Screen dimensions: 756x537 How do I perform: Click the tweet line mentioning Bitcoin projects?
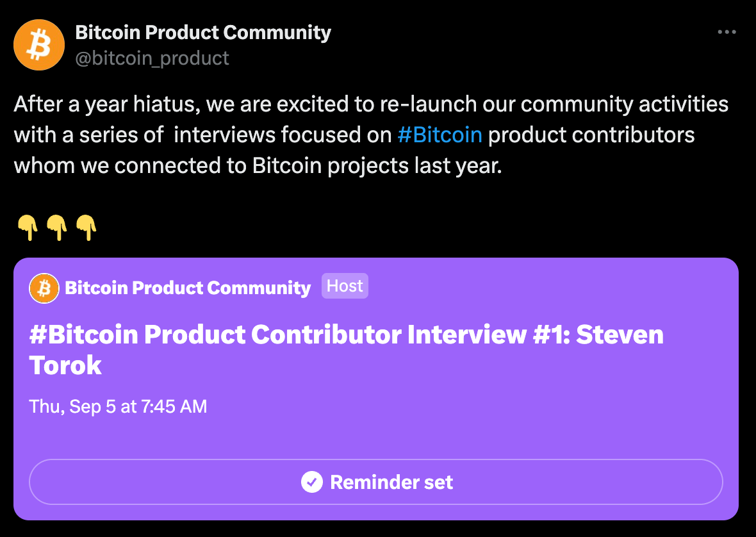258,166
